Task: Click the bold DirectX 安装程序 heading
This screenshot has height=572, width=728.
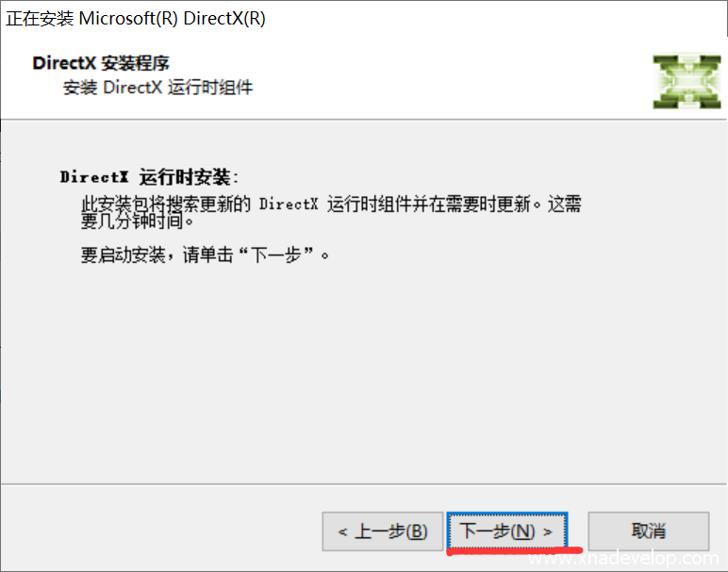Action: click(x=101, y=63)
